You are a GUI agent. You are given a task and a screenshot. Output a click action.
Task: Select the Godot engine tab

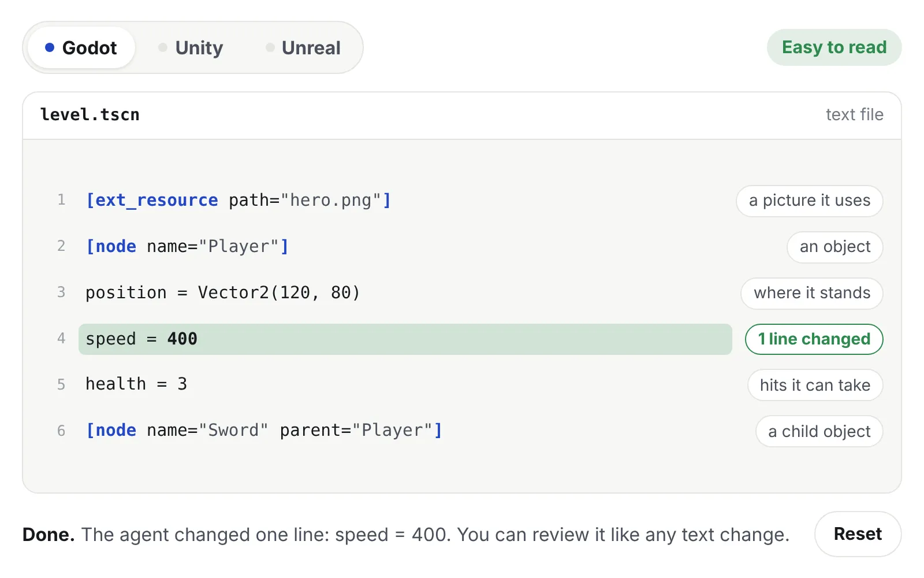pyautogui.click(x=81, y=47)
